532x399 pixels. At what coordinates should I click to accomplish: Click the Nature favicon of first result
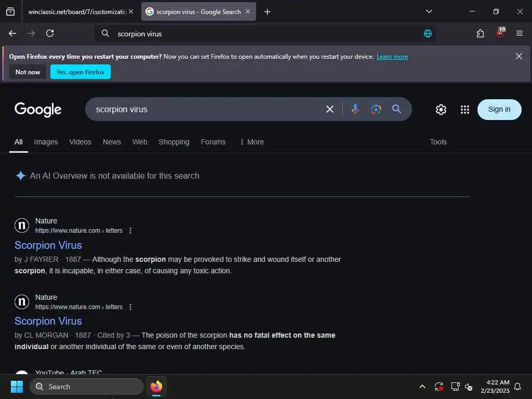pyautogui.click(x=22, y=225)
